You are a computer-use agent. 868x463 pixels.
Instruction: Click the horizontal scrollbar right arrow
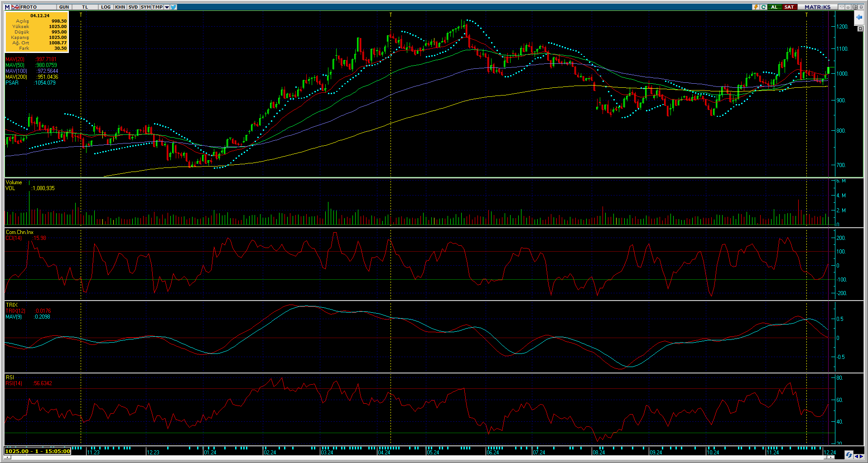pos(831,457)
